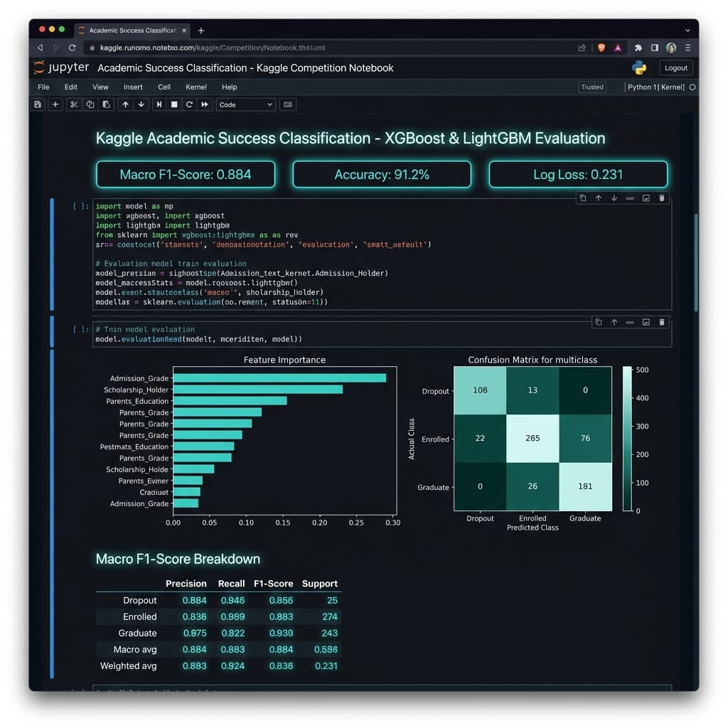Open the command palette keyboard icon
Viewport: 728px width, 728px height.
[288, 105]
